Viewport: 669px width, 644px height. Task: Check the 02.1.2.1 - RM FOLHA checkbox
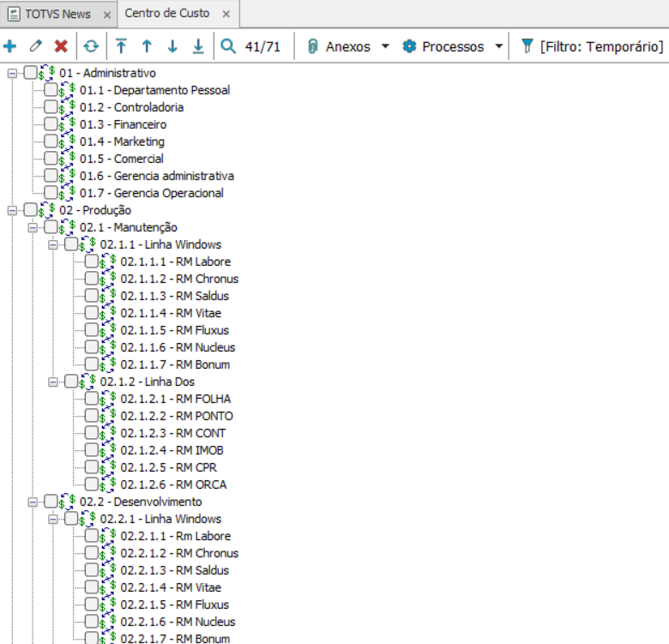pos(92,399)
